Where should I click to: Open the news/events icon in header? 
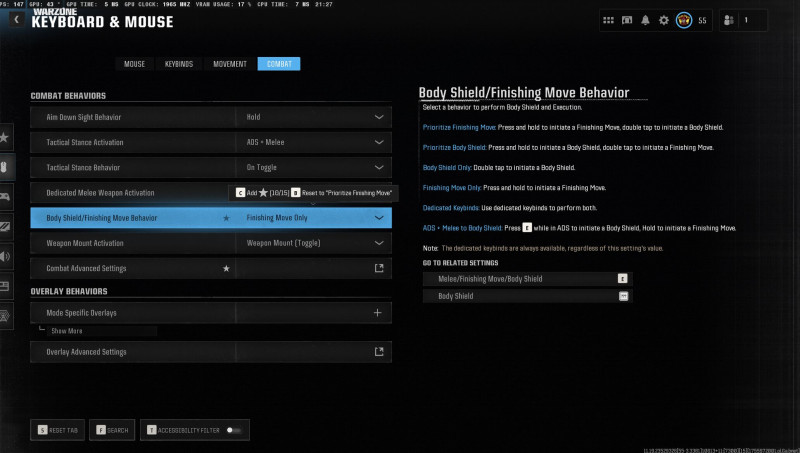pos(627,20)
